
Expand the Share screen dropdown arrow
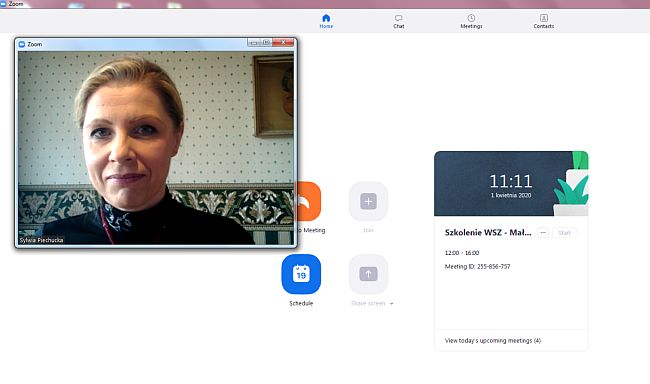pos(391,304)
